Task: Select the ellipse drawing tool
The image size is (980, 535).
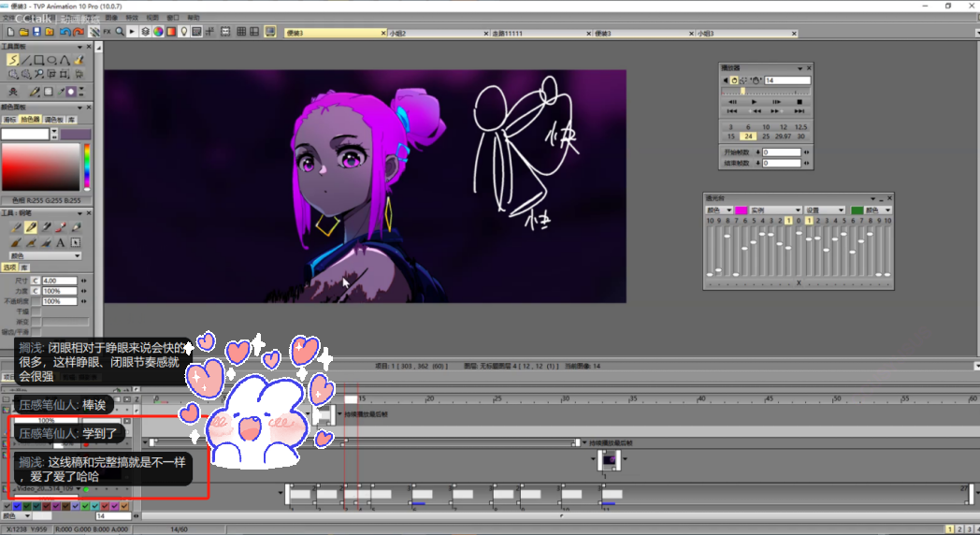Action: [x=51, y=60]
